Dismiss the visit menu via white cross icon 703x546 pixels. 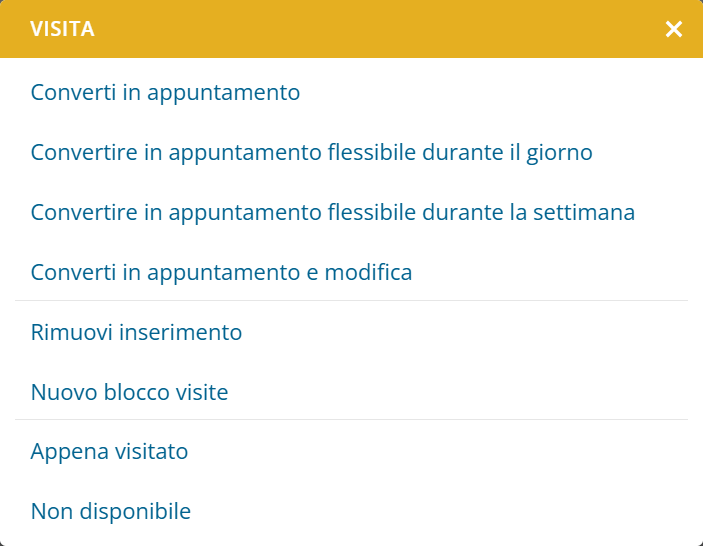674,29
